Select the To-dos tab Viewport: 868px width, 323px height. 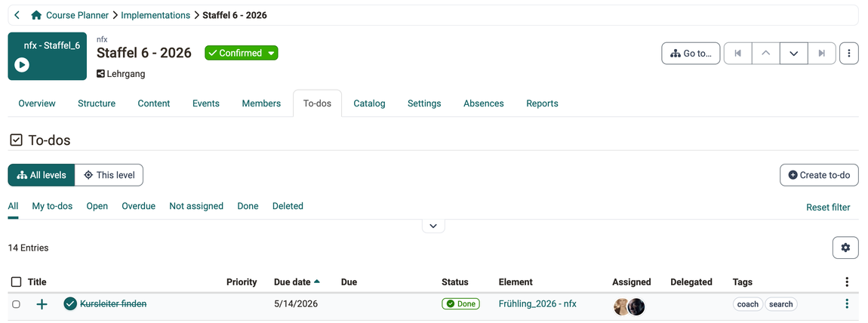coord(317,103)
